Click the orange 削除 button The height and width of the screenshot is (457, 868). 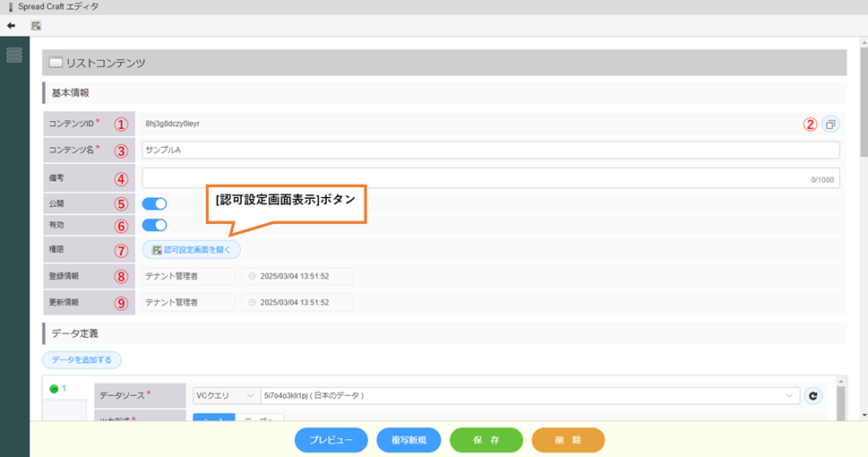pos(568,440)
